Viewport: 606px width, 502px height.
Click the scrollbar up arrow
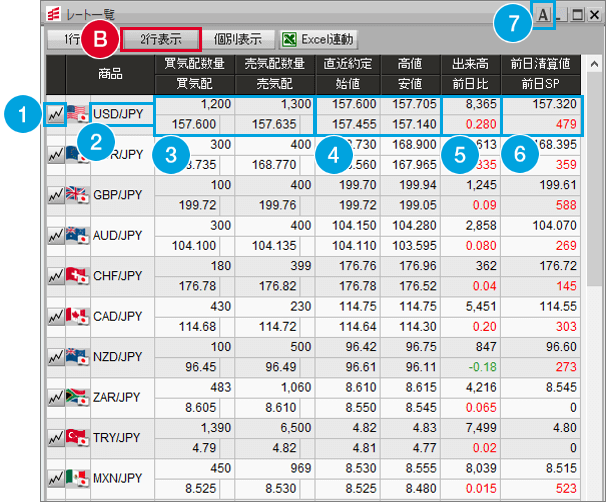point(594,64)
